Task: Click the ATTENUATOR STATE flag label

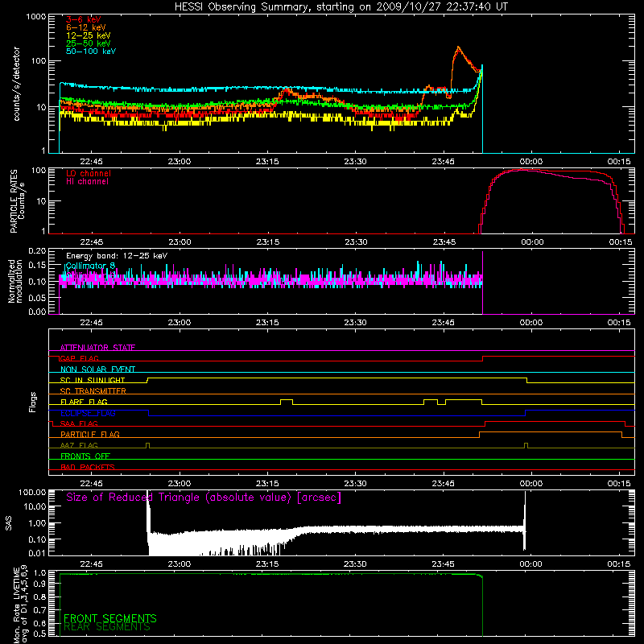Action: click(x=97, y=348)
